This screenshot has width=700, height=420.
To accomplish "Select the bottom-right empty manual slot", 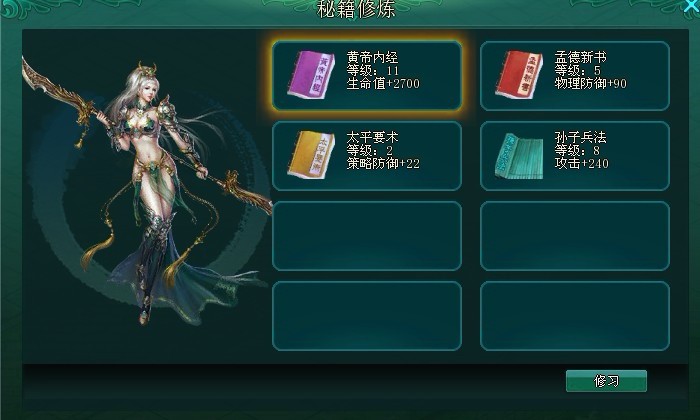I will point(575,316).
